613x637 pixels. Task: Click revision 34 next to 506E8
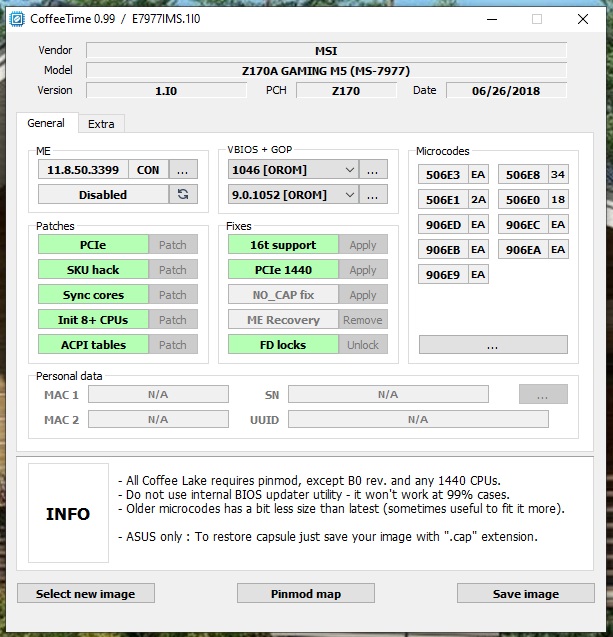558,175
